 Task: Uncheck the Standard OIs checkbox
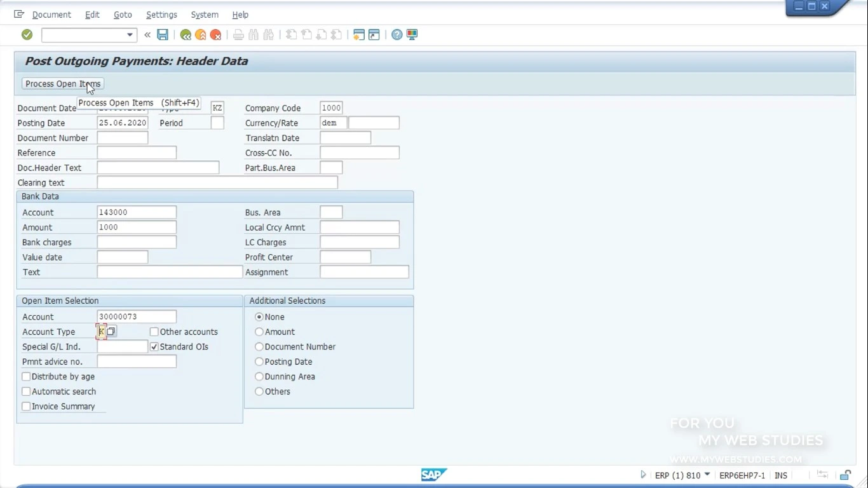[154, 347]
